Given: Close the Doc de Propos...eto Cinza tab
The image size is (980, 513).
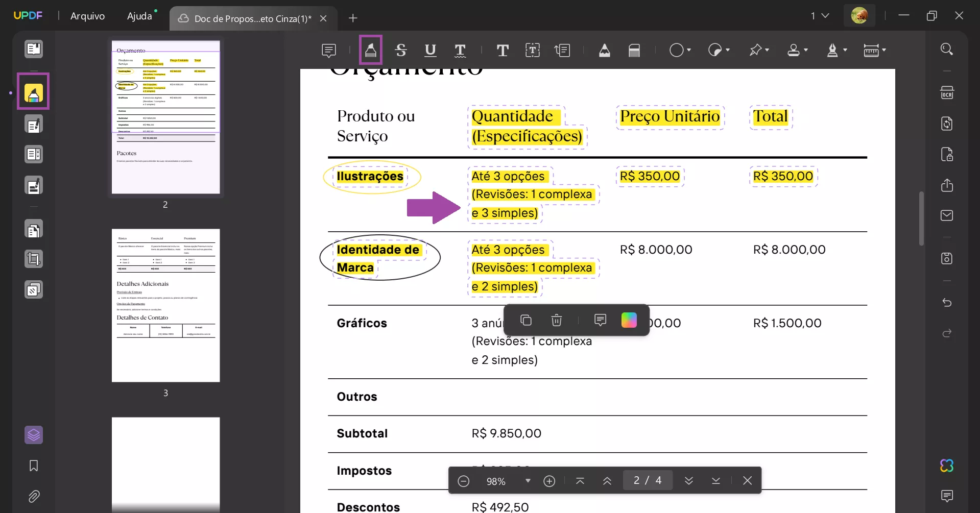Looking at the screenshot, I should pyautogui.click(x=323, y=18).
